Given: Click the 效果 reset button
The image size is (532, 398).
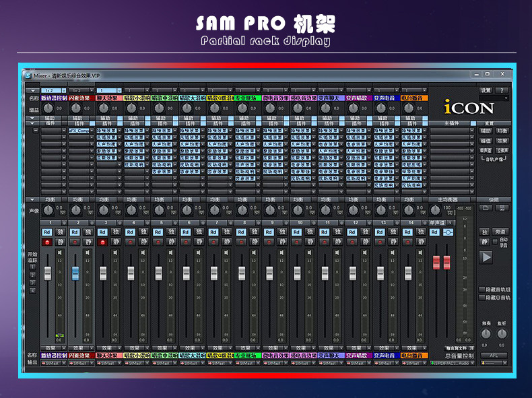Looking at the screenshot, I should tap(502, 141).
